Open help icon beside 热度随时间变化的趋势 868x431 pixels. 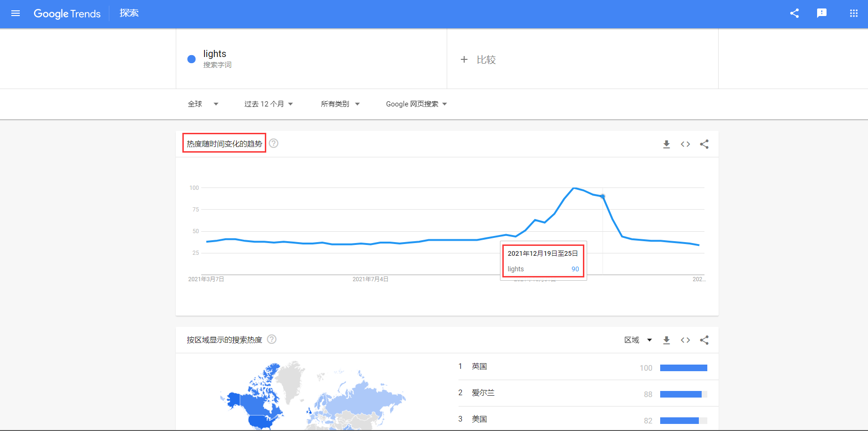pyautogui.click(x=274, y=144)
